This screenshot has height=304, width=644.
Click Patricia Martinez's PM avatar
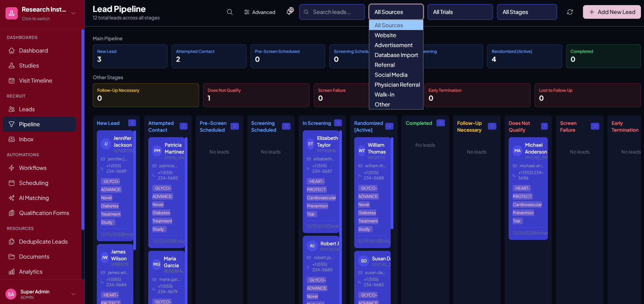tap(157, 151)
